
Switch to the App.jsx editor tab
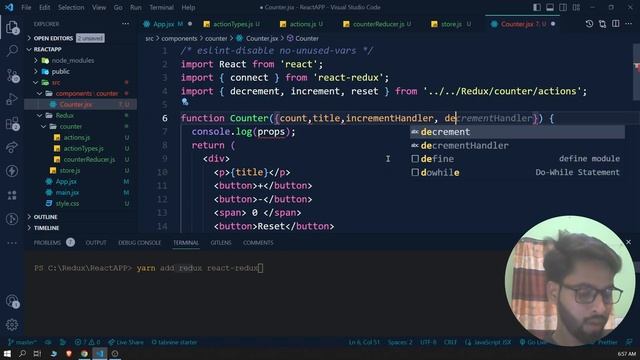click(167, 24)
